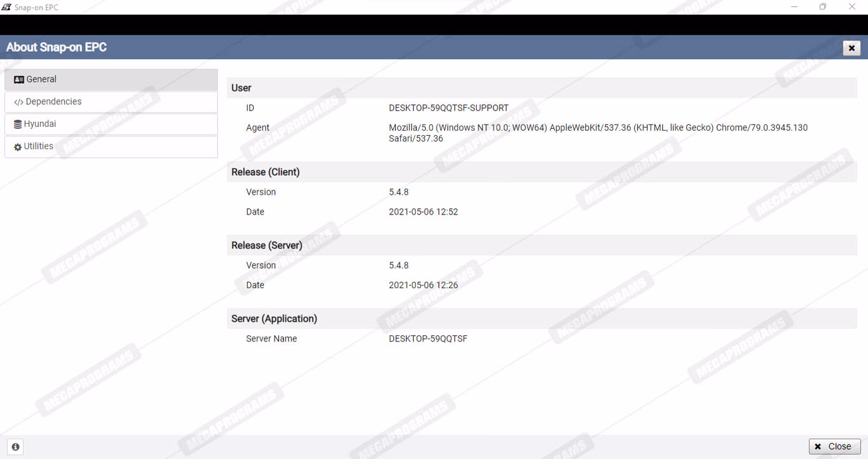Minimize the Snap-on EPC window

794,7
